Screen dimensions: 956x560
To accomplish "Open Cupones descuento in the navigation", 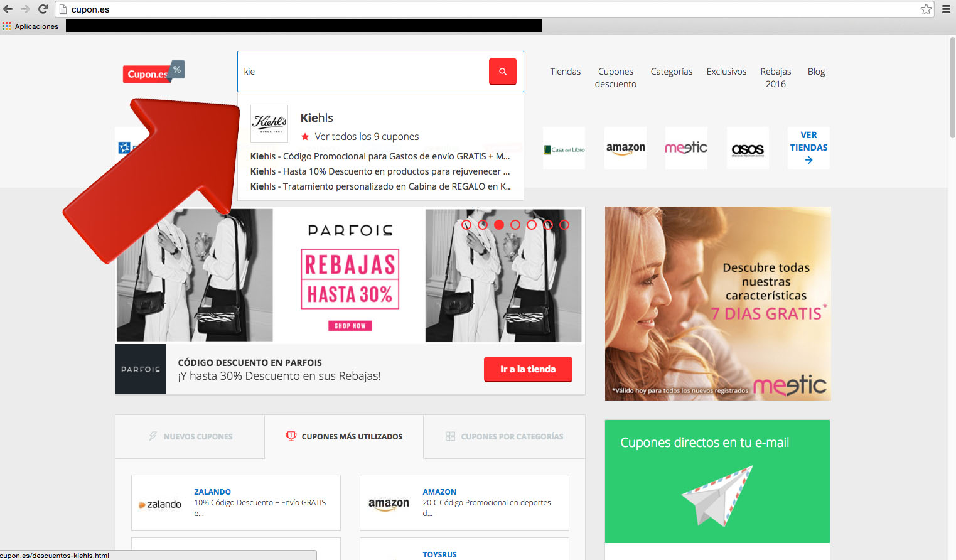I will (616, 78).
